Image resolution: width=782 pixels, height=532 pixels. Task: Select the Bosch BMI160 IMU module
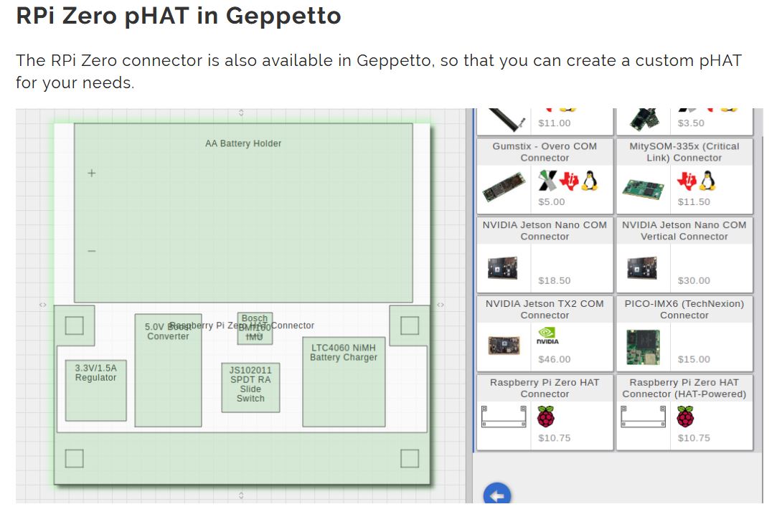point(255,328)
